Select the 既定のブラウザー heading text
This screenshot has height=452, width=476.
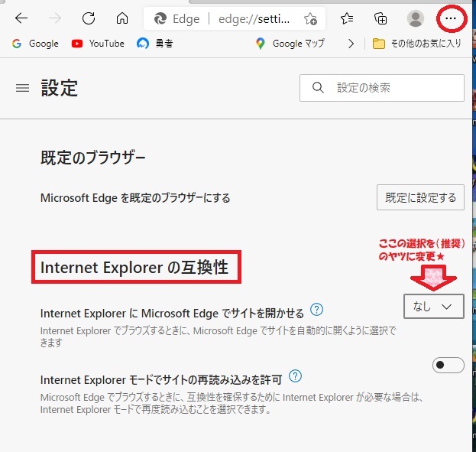point(93,158)
